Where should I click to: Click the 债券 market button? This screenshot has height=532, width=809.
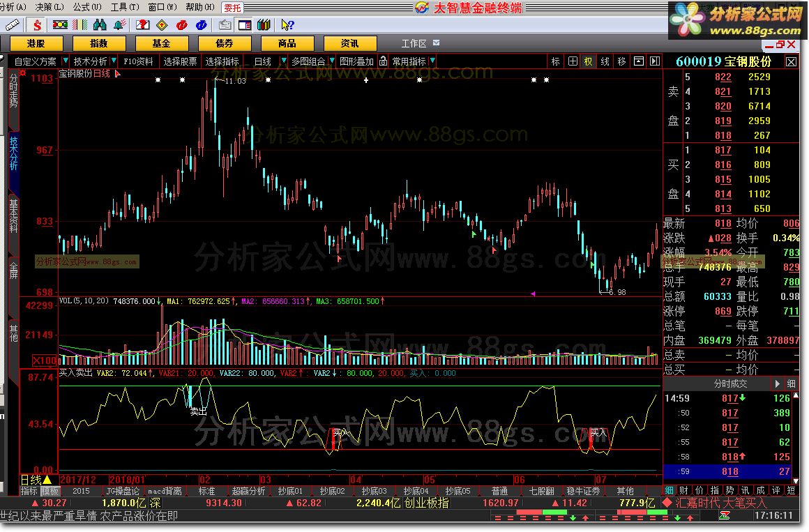point(225,43)
